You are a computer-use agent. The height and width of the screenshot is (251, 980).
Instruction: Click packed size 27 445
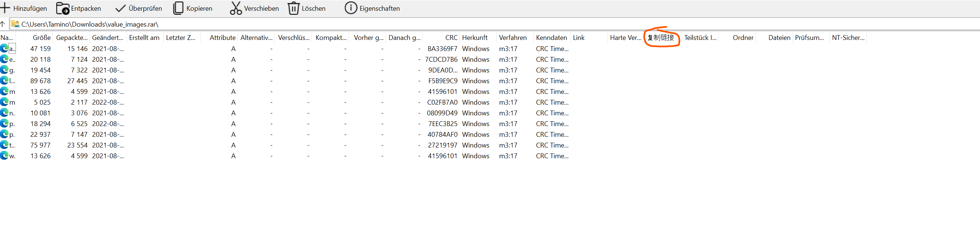78,81
